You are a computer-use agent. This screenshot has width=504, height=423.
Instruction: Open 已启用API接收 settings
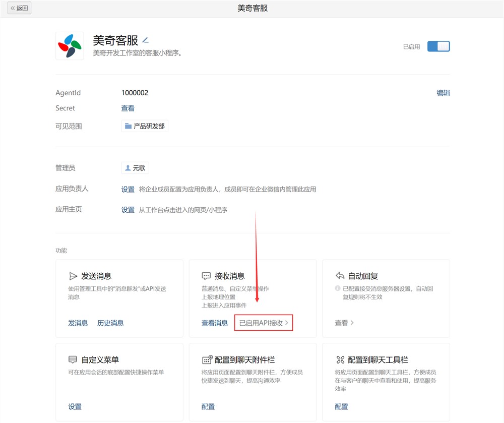(x=264, y=323)
